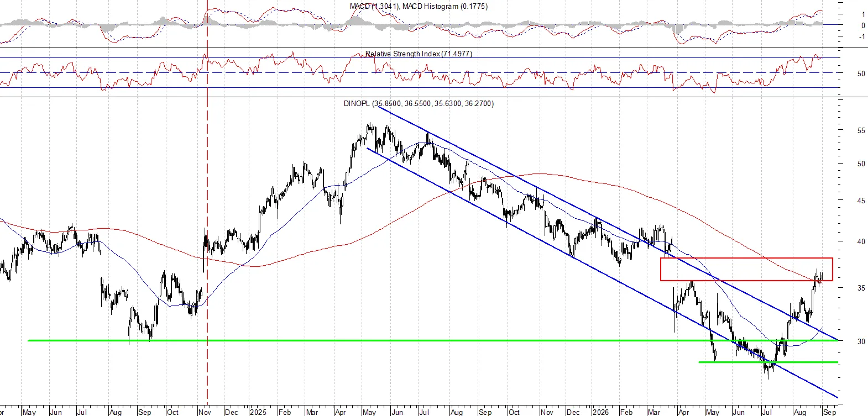Click the 40 price level on the axis
Image resolution: width=868 pixels, height=416 pixels.
point(861,241)
